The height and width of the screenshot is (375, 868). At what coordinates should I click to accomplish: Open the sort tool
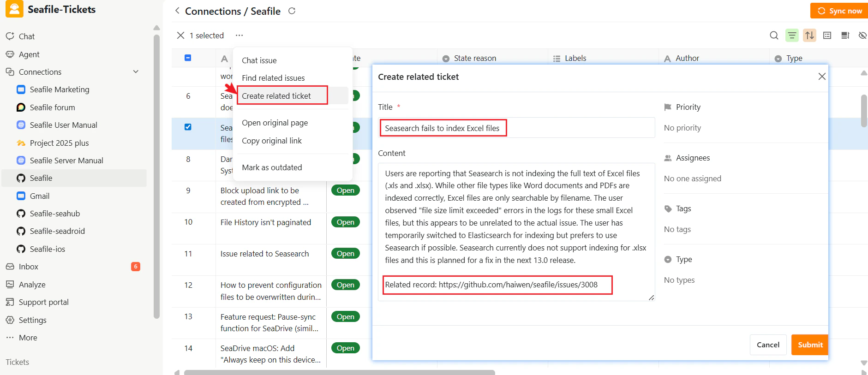point(809,36)
